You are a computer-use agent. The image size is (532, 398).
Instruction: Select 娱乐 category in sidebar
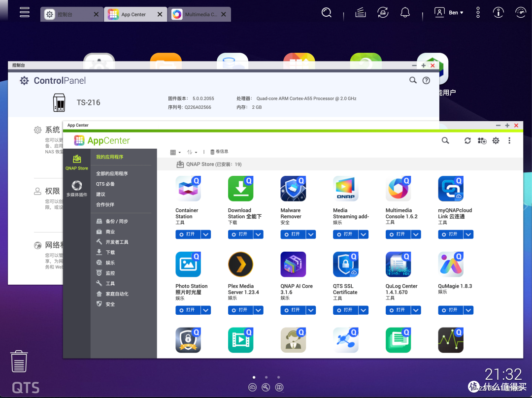[105, 263]
